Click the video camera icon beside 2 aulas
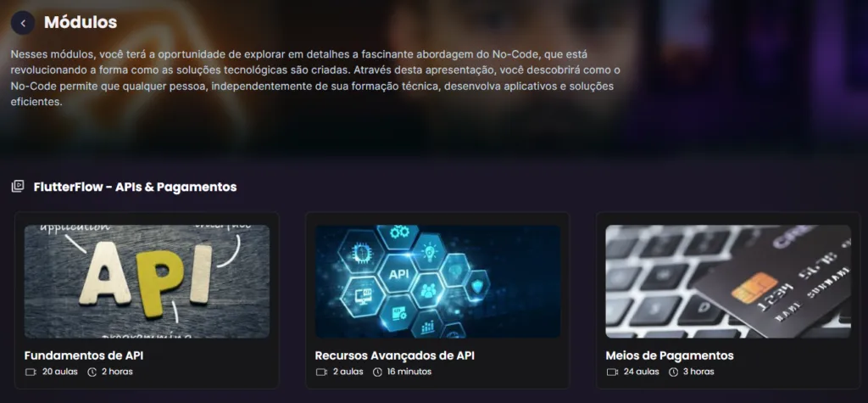This screenshot has height=403, width=868. click(321, 372)
